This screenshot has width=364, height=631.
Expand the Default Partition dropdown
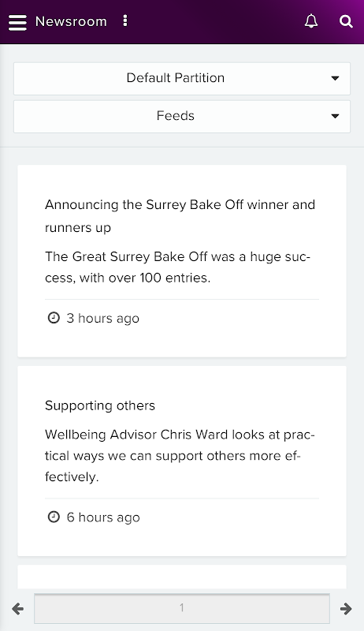point(182,78)
